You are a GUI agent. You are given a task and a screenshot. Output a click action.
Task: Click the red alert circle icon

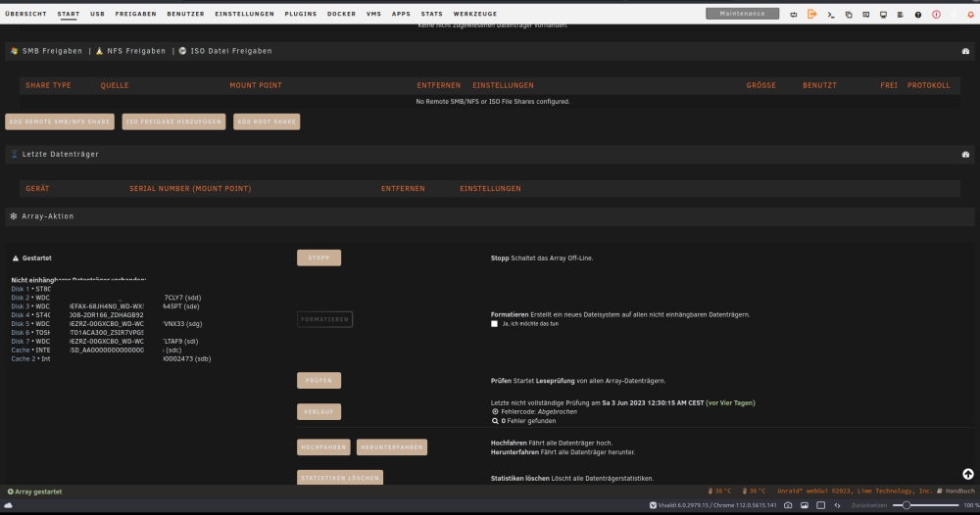(936, 15)
